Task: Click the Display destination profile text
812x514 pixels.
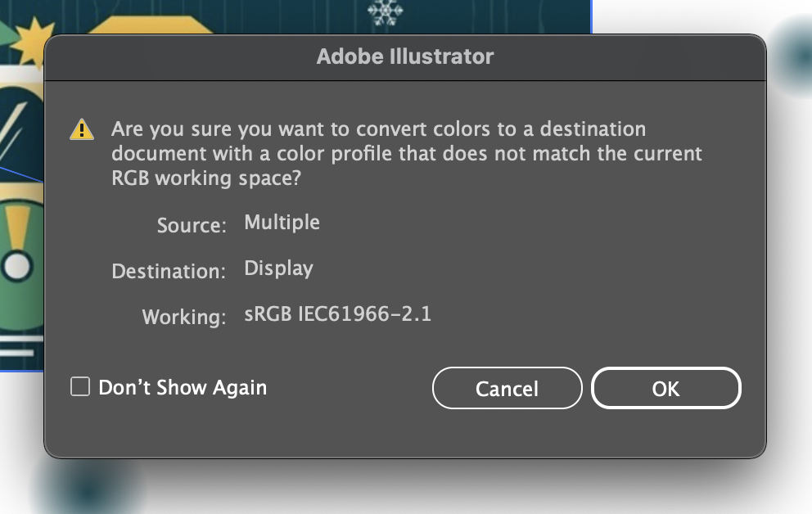Action: pos(279,268)
